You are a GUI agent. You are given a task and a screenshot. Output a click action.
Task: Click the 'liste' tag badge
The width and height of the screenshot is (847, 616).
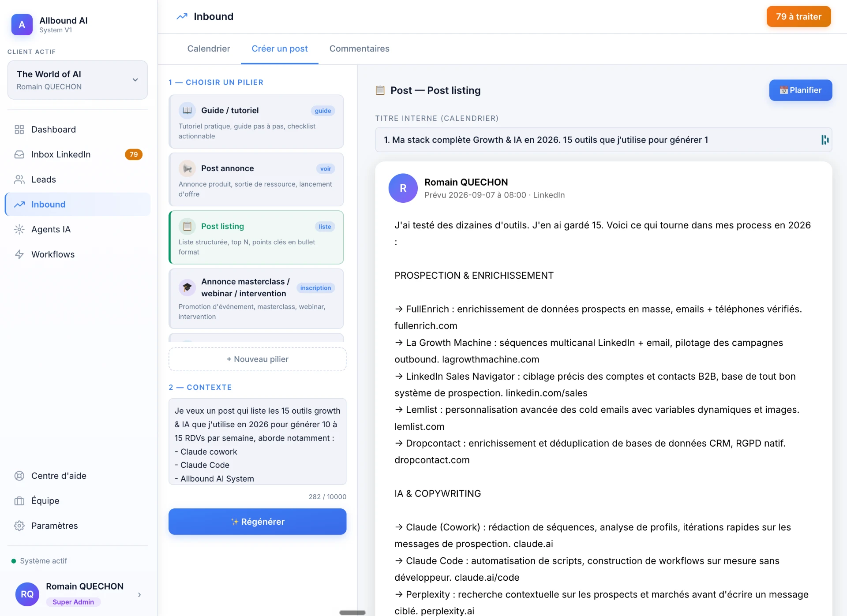click(x=325, y=227)
